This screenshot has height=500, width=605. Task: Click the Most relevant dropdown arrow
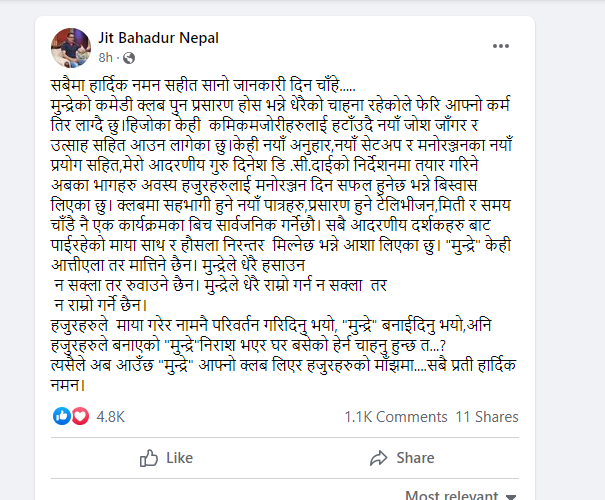(x=511, y=497)
